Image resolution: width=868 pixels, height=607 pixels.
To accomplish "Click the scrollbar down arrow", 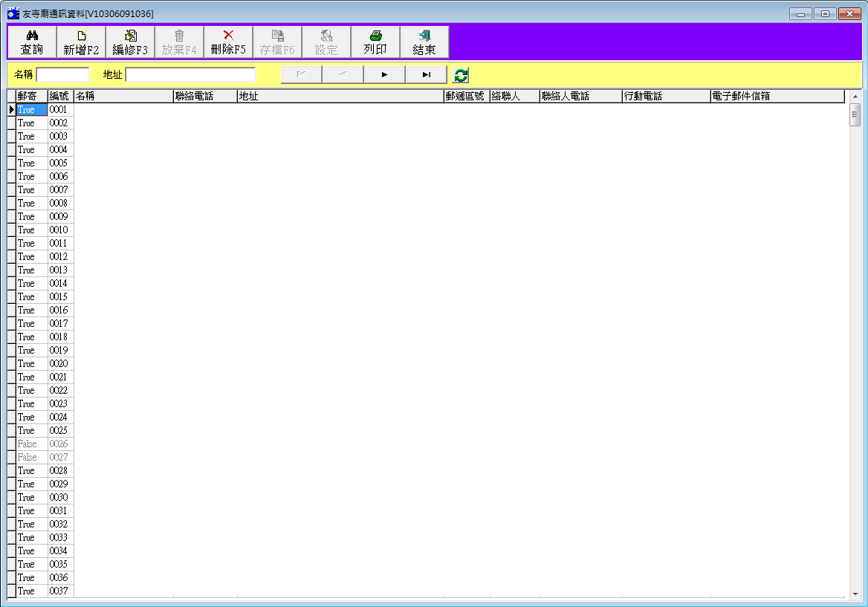I will tap(855, 594).
